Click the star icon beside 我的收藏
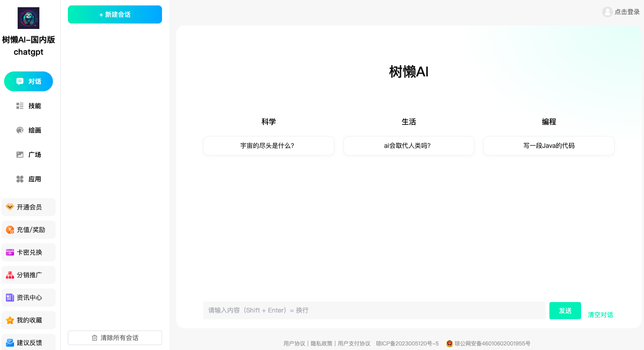Screen dimensions: 644x350 click(x=10, y=320)
